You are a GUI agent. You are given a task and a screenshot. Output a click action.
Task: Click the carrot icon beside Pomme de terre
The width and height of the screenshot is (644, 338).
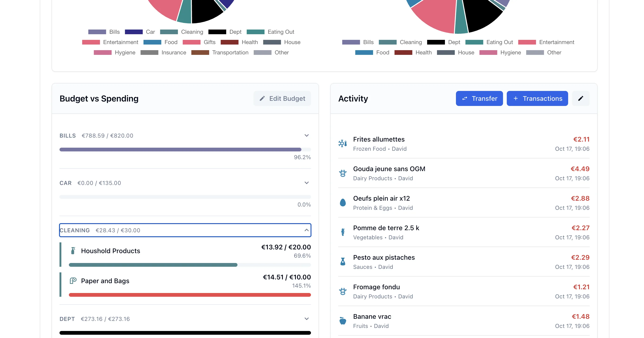click(x=343, y=232)
